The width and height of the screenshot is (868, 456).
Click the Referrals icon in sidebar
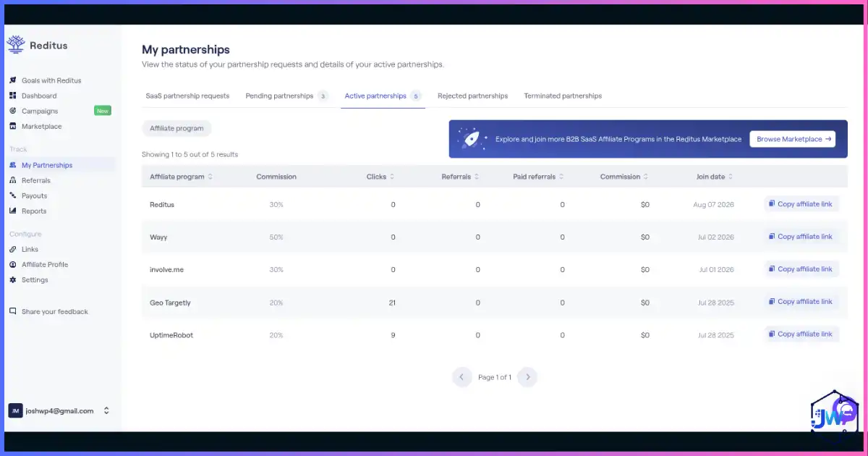(13, 180)
